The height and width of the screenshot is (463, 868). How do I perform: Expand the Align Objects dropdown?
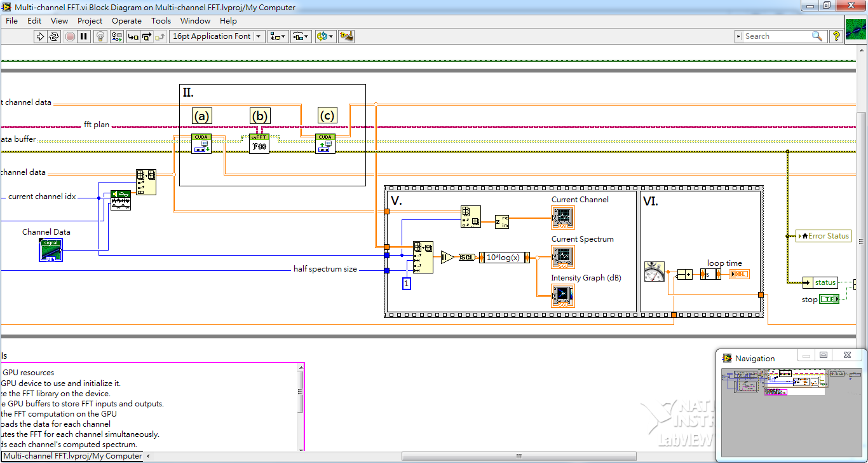(x=278, y=36)
